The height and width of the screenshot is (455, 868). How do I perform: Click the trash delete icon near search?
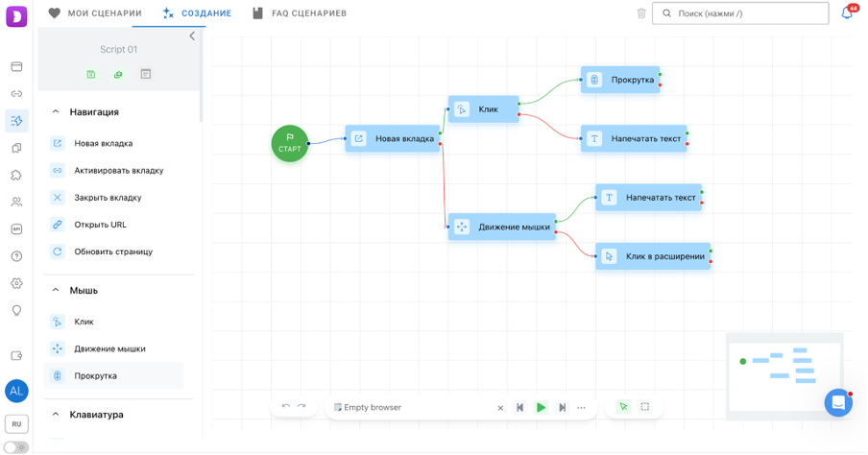(641, 13)
